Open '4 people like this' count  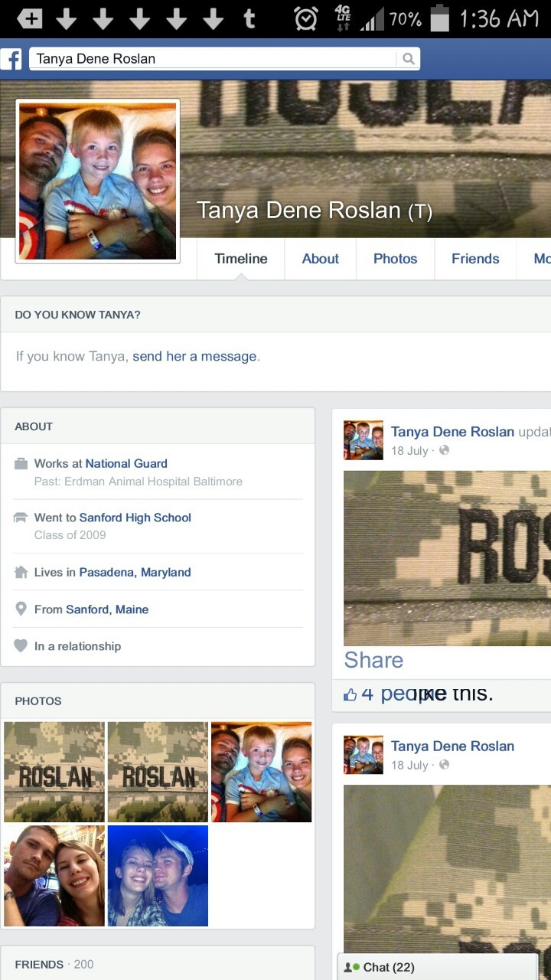427,694
